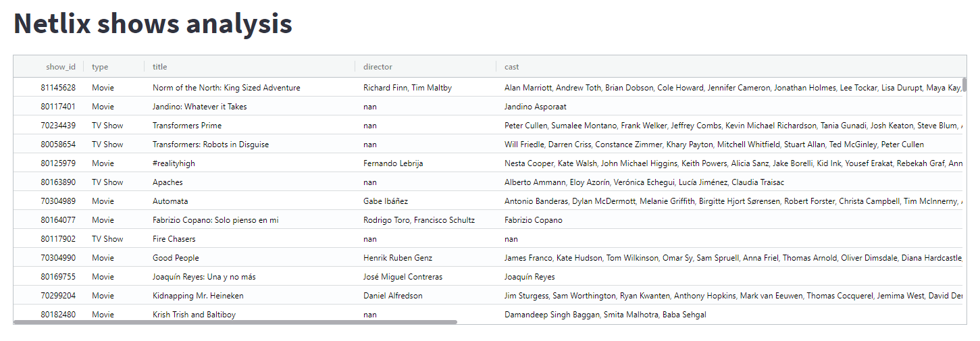Select director cell José Miguel Contreras

click(x=425, y=277)
